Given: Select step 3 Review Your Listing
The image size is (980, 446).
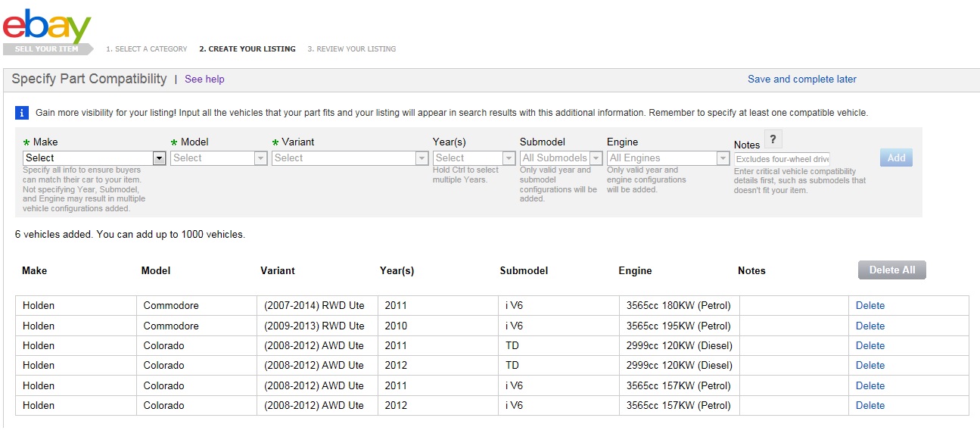Looking at the screenshot, I should [x=351, y=49].
